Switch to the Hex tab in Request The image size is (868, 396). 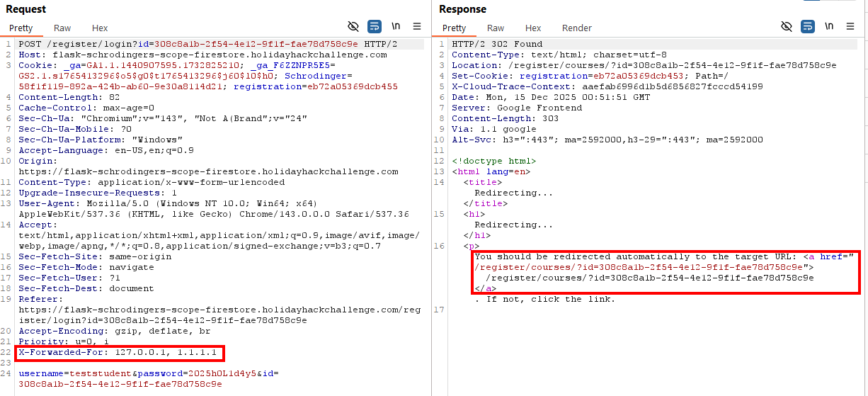click(x=100, y=28)
